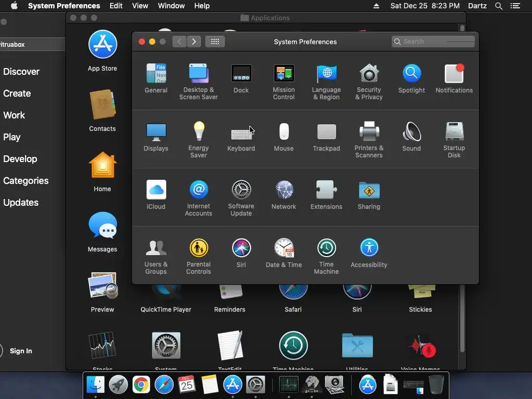The image size is (532, 399).
Task: Open Time Machine preferences pane
Action: coord(326,257)
